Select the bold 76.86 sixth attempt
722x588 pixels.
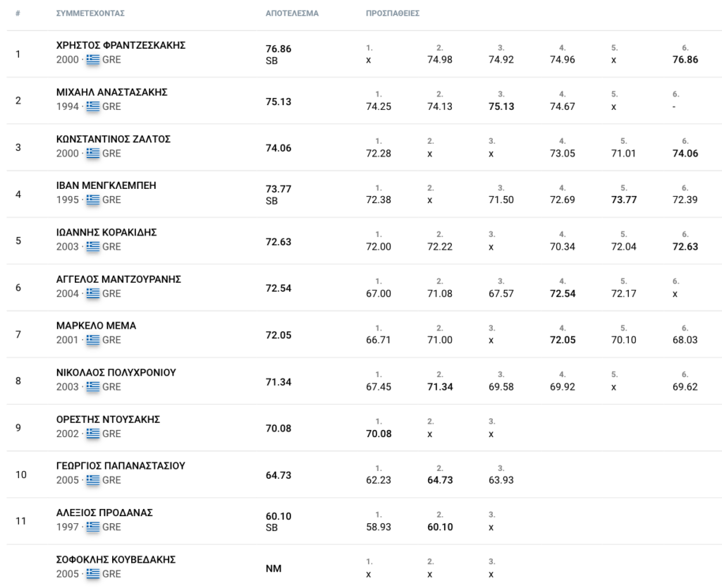coord(685,60)
